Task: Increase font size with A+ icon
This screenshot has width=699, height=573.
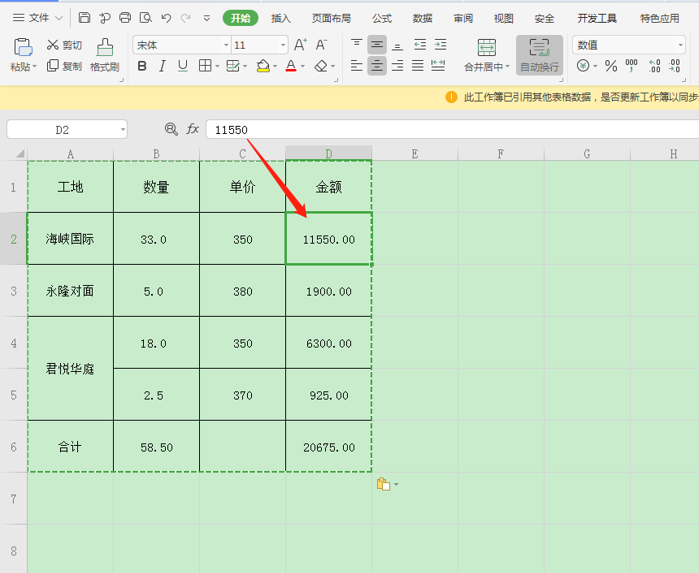Action: [x=300, y=45]
